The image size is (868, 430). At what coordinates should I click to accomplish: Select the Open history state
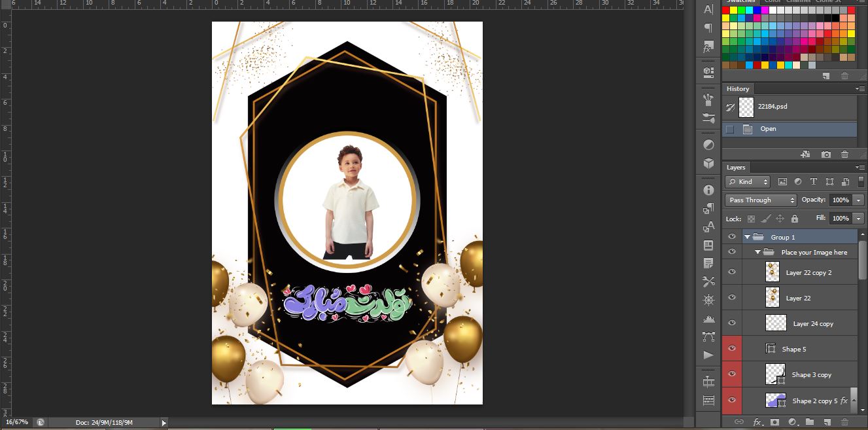pyautogui.click(x=790, y=129)
